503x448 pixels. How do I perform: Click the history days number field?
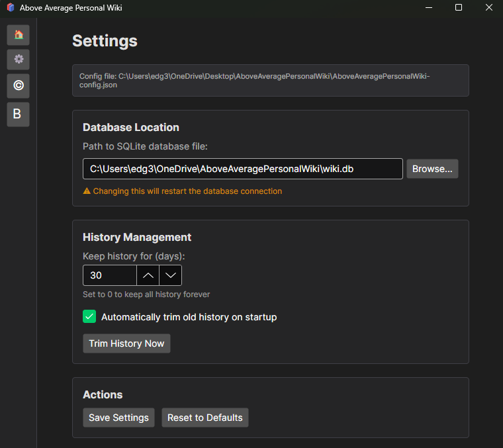click(x=110, y=275)
